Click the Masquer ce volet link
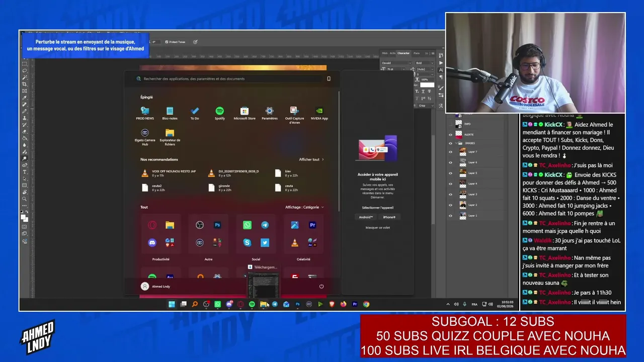The image size is (644, 362). (377, 228)
